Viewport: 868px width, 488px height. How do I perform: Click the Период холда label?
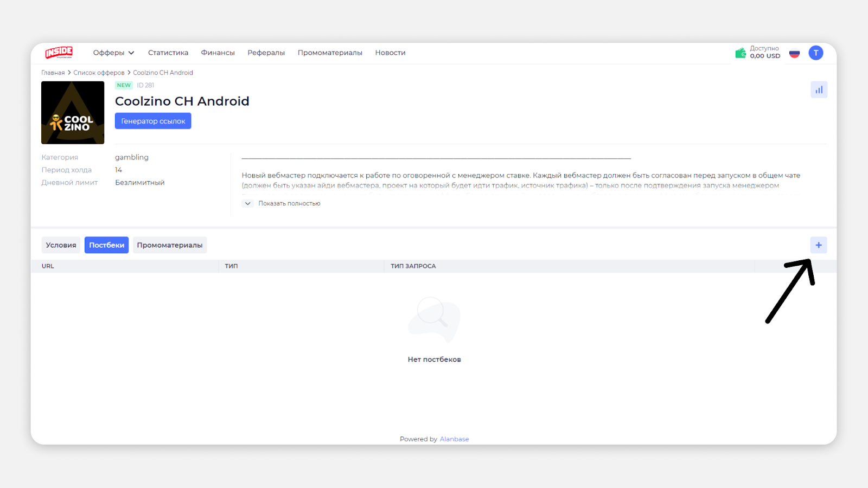(x=67, y=170)
